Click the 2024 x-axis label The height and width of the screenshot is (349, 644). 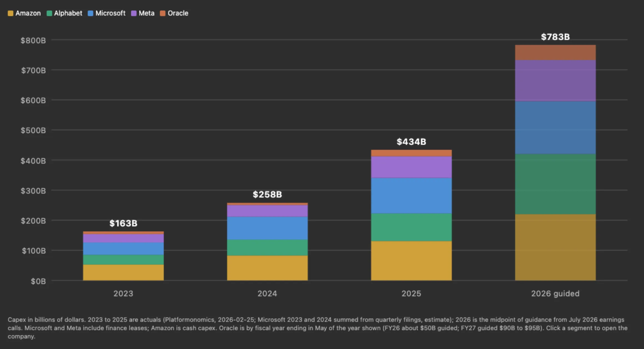pos(267,294)
